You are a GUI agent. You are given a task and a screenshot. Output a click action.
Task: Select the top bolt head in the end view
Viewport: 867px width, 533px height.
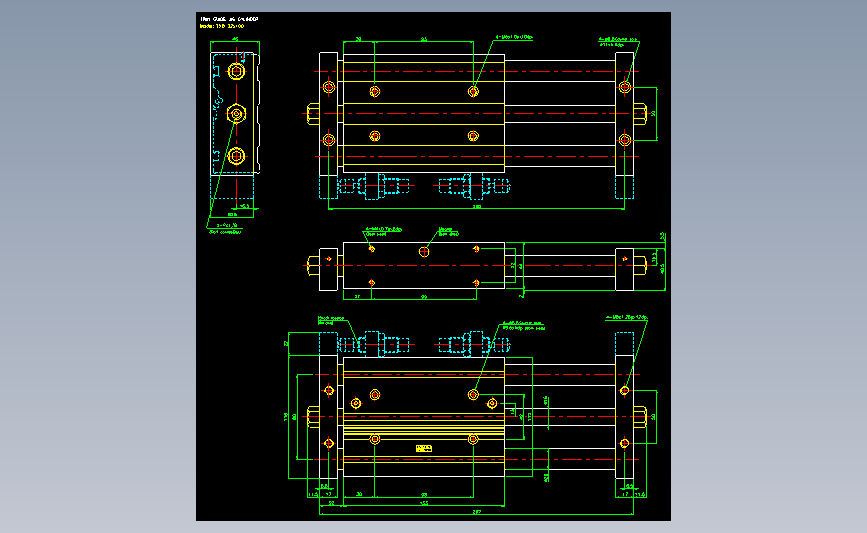[x=237, y=71]
